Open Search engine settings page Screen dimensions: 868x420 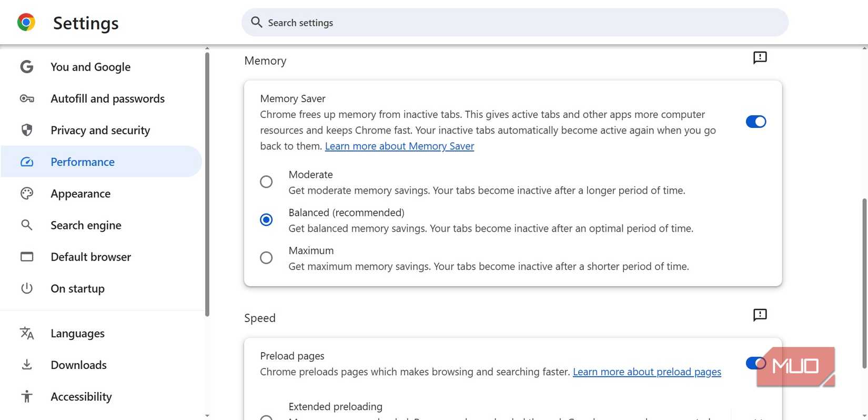pyautogui.click(x=86, y=225)
